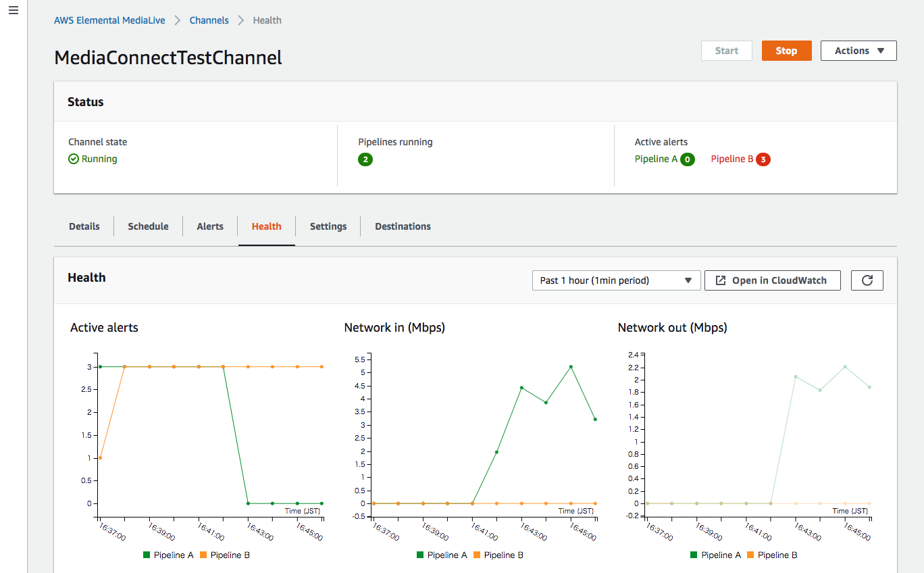Go to the Destinations tab
924x573 pixels.
[x=403, y=226]
